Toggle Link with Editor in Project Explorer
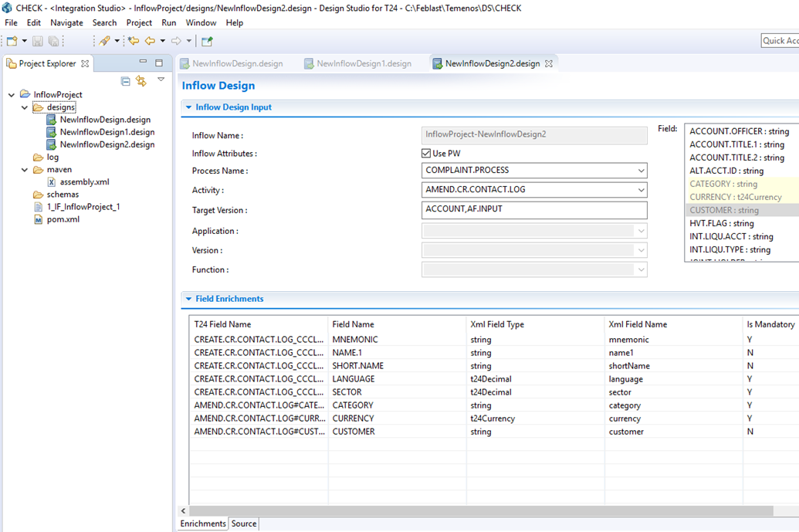Viewport: 799px width, 532px height. click(141, 80)
